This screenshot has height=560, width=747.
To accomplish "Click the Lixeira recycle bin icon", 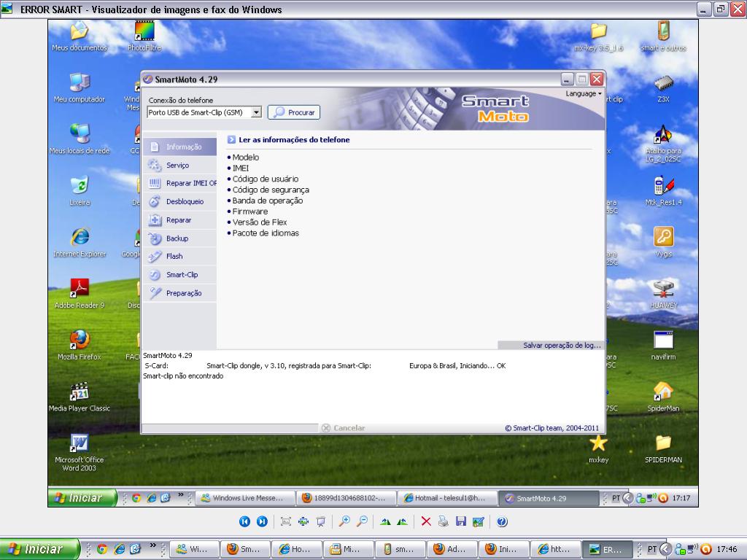I will coord(79,191).
